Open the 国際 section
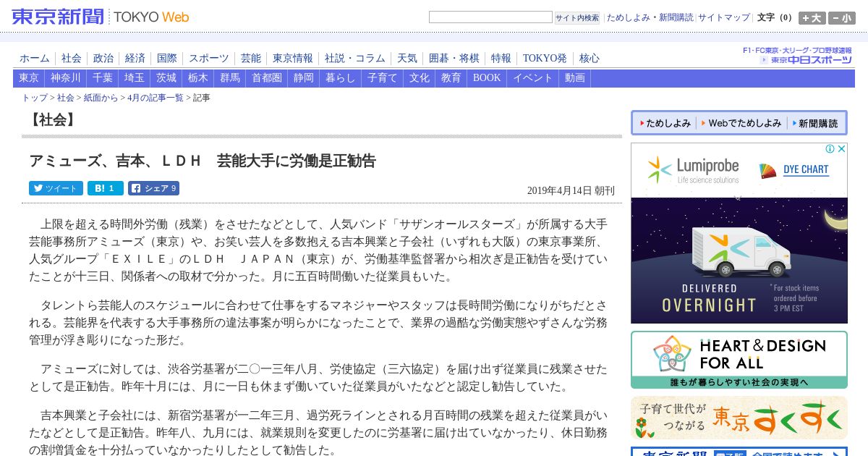This screenshot has width=868, height=456. coord(167,59)
